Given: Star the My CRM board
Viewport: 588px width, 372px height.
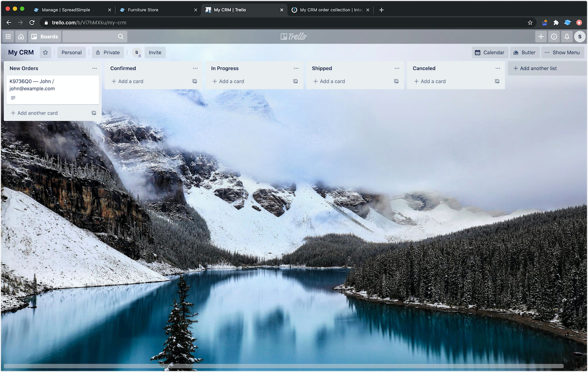Looking at the screenshot, I should pyautogui.click(x=45, y=52).
